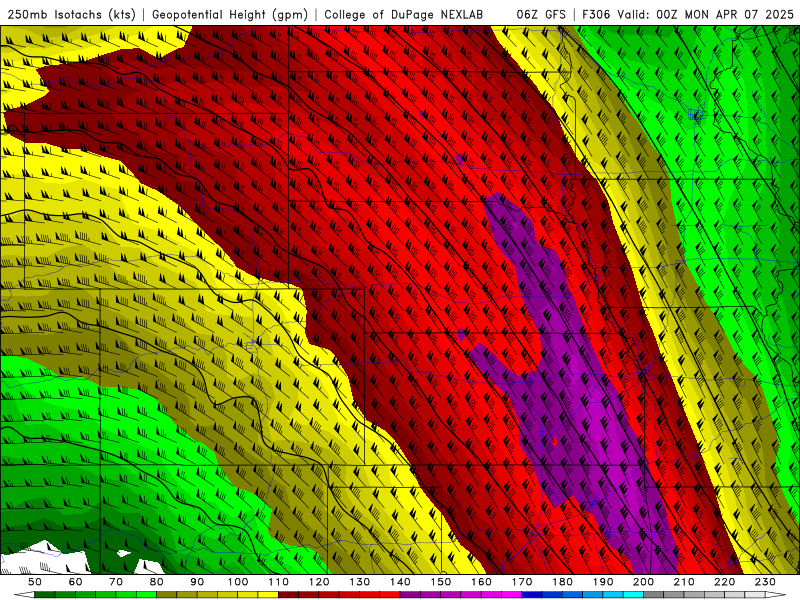This screenshot has height=600, width=800.
Task: Click the '210' value on the legend scale
Action: pyautogui.click(x=684, y=582)
